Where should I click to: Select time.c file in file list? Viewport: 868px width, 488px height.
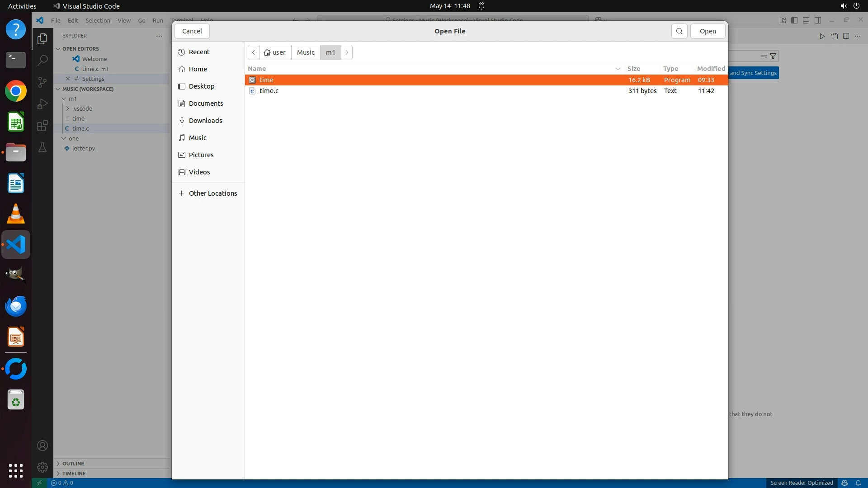click(269, 91)
